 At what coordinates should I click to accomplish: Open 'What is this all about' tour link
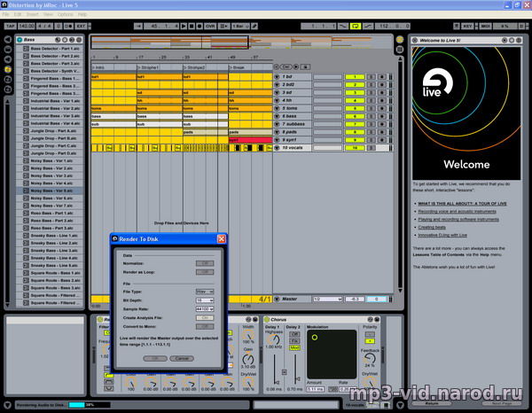point(462,204)
